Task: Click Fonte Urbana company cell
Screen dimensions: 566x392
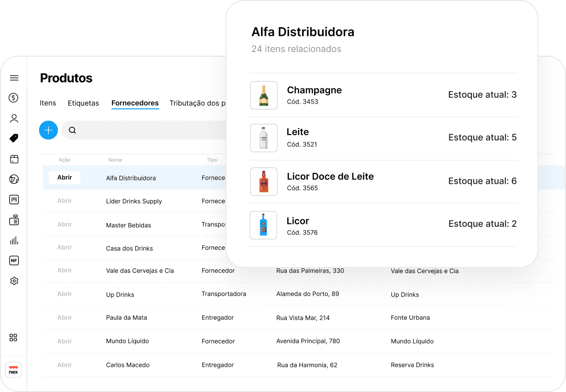Action: (x=410, y=318)
